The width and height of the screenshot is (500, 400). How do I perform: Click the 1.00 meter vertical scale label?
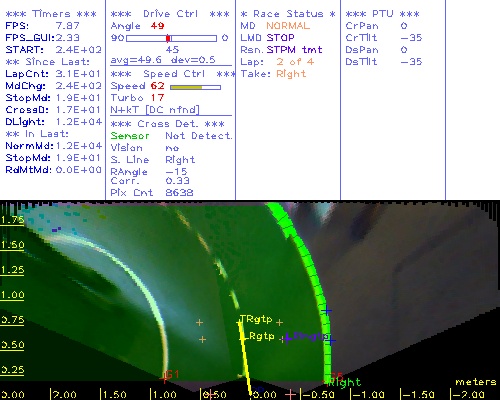12,295
